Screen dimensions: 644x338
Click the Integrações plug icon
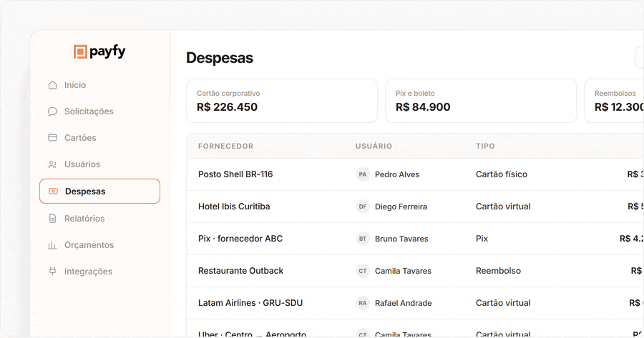click(x=52, y=271)
